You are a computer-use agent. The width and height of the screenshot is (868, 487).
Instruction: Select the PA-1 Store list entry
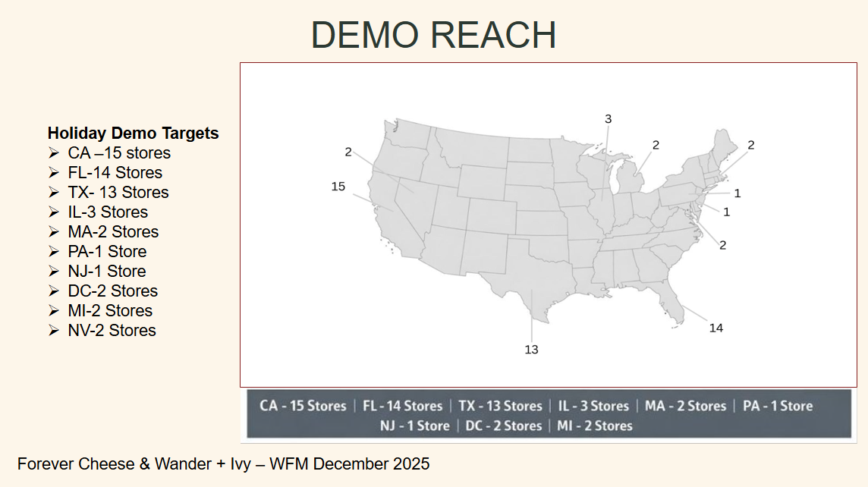pos(107,252)
